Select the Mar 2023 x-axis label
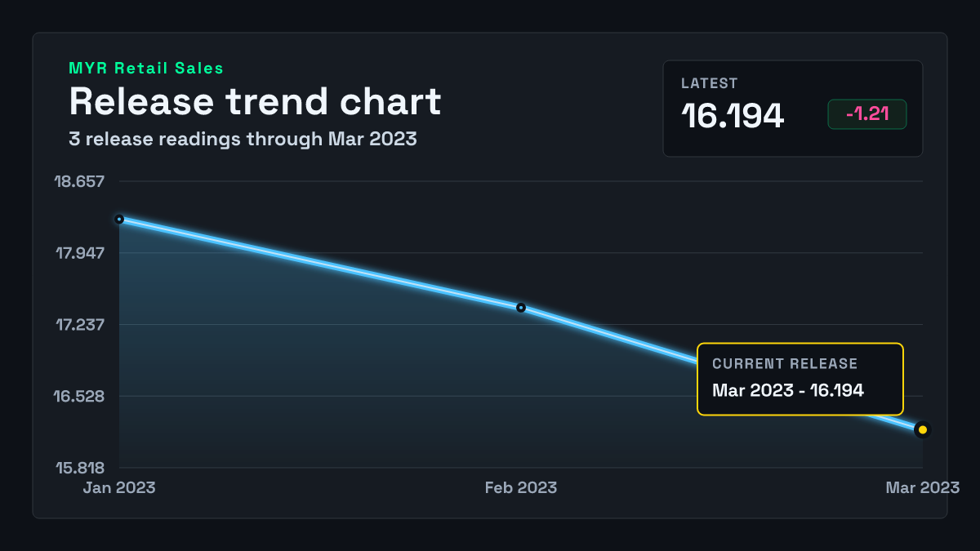Viewport: 980px width, 551px height. click(923, 487)
